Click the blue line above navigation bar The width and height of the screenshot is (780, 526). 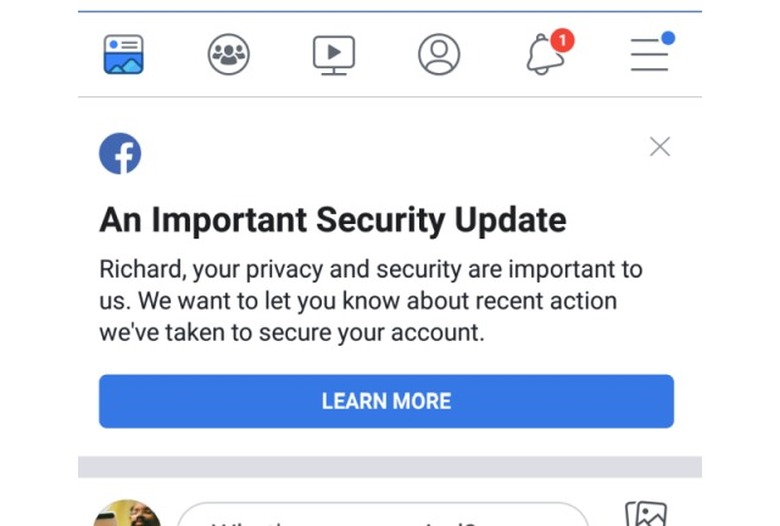pyautogui.click(x=390, y=11)
